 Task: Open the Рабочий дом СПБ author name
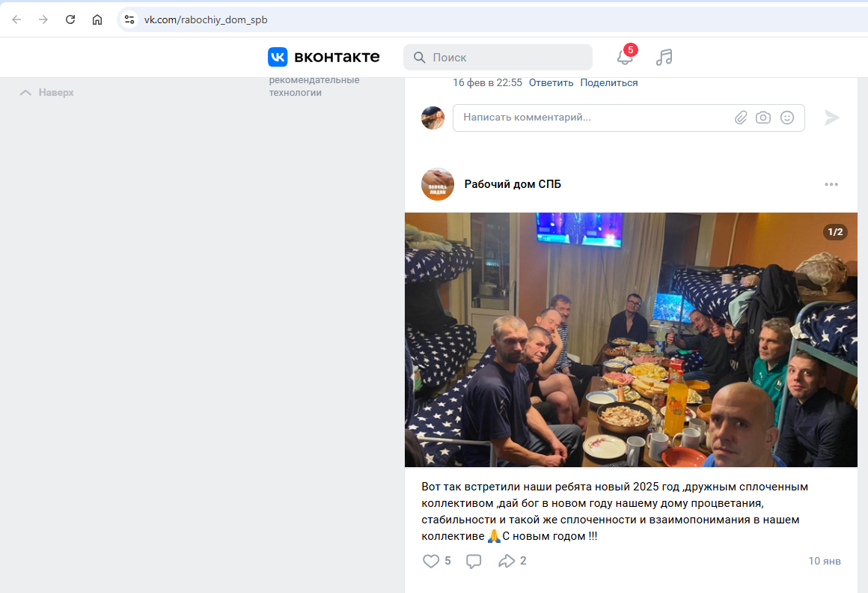click(513, 184)
